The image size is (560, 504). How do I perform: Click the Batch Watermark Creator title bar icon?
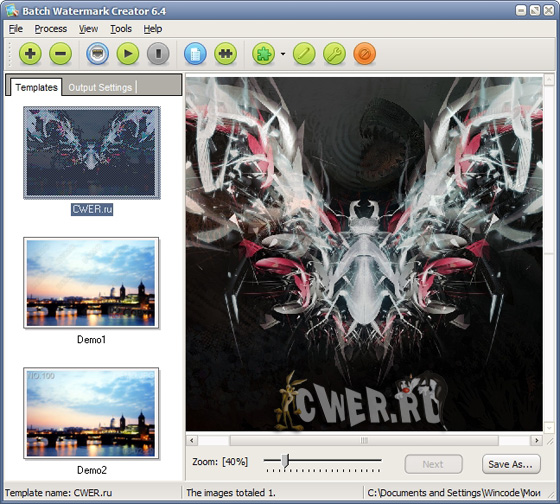[x=12, y=11]
